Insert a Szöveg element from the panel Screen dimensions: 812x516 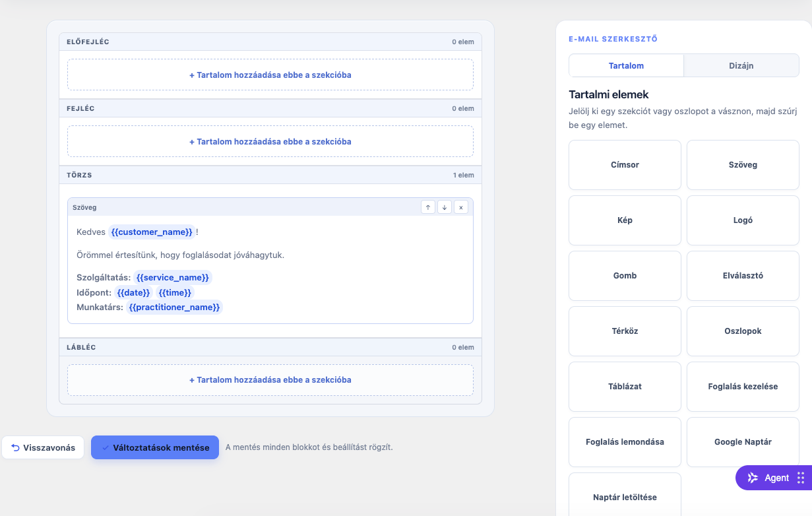tap(743, 165)
